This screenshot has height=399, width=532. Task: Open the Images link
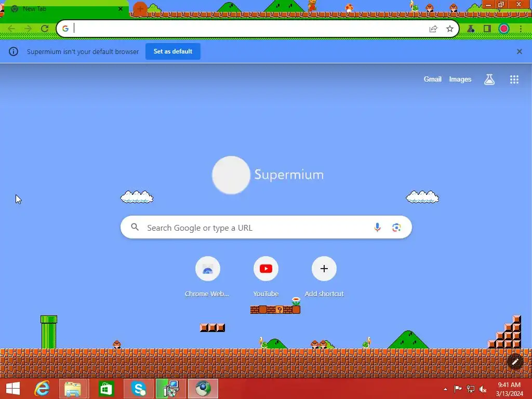tap(460, 79)
